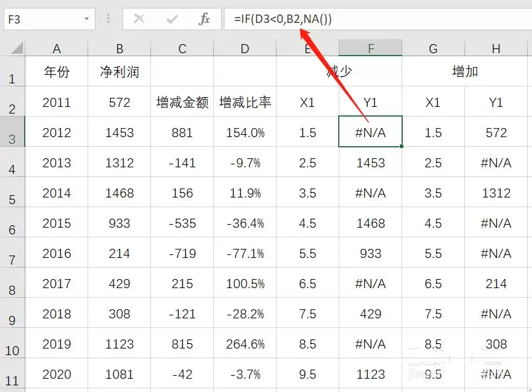The image size is (532, 392).
Task: Click the Cancel X icon in formula bar
Action: click(x=139, y=19)
